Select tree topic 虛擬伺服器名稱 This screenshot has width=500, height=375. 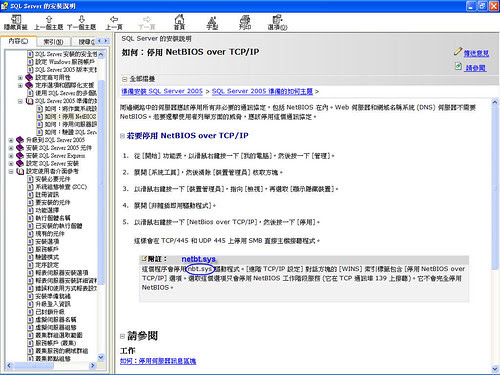pyautogui.click(x=56, y=319)
